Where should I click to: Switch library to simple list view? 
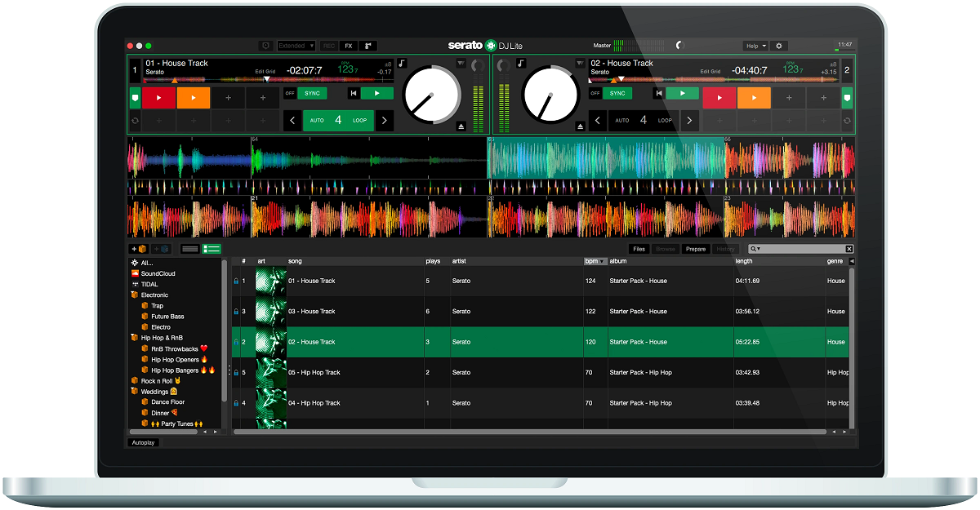click(x=190, y=249)
